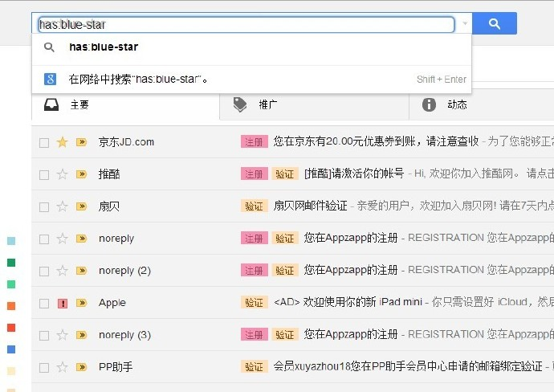Image resolution: width=554 pixels, height=392 pixels.
Task: Click importance marker on Apple email
Action: pyautogui.click(x=82, y=303)
